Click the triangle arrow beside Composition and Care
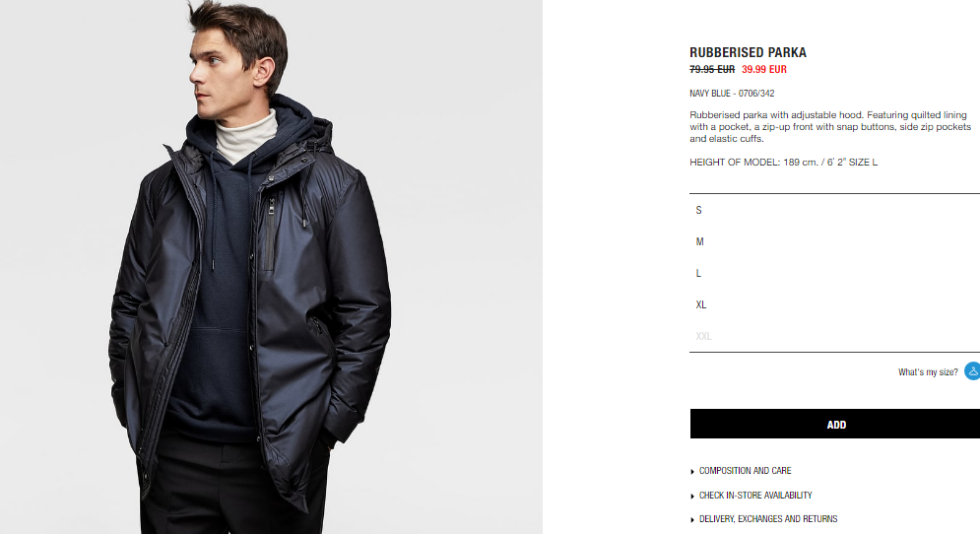 (x=692, y=472)
